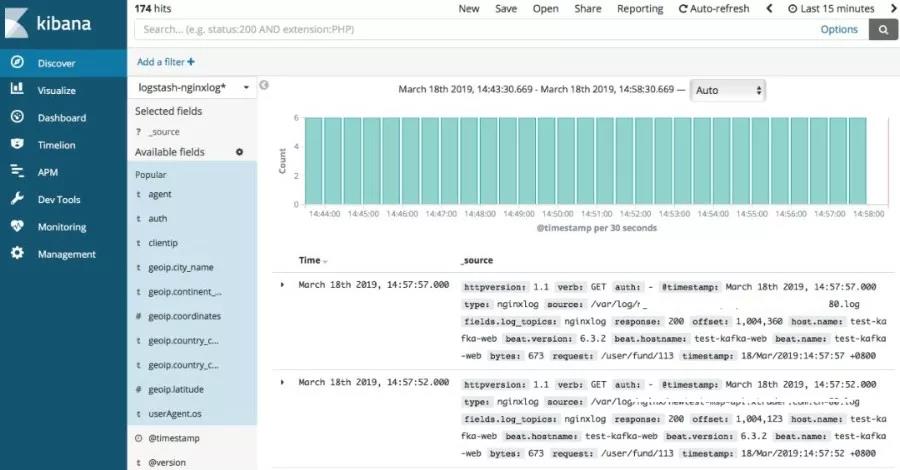Focus the search query input field
Viewport: 900px width, 470px height.
click(x=474, y=29)
